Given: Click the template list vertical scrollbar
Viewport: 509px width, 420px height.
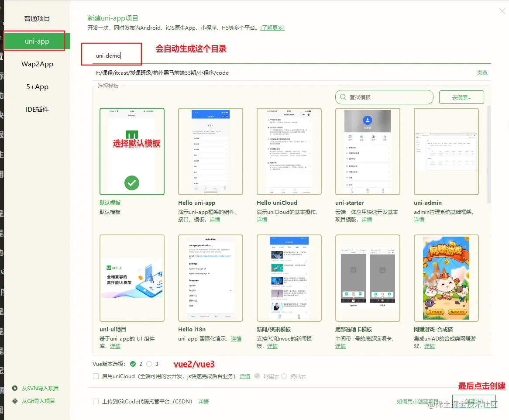Looking at the screenshot, I should click(489, 155).
